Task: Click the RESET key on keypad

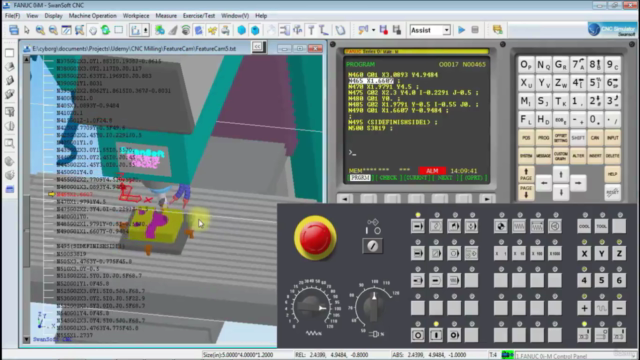Action: [x=613, y=192]
